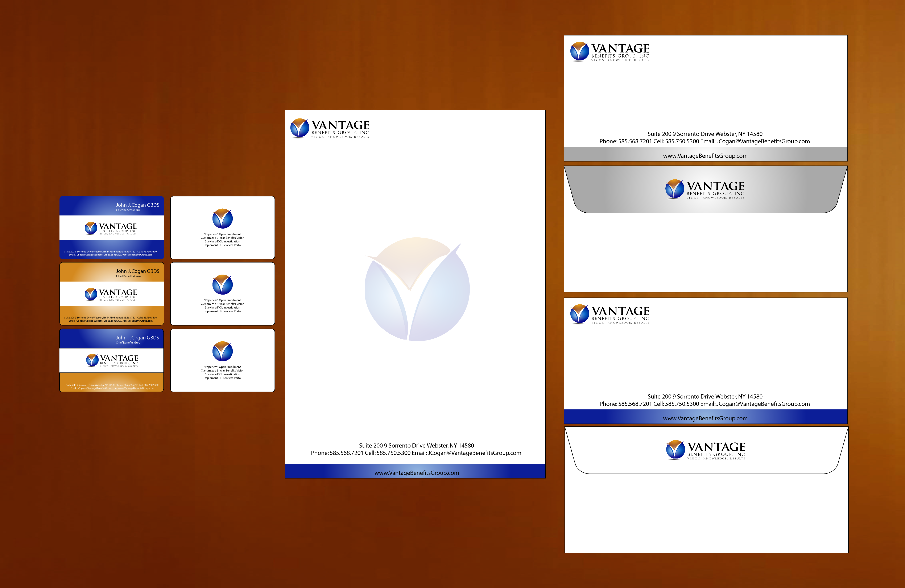The width and height of the screenshot is (905, 588).
Task: Open the website link on the envelope blue bar
Action: (x=705, y=418)
